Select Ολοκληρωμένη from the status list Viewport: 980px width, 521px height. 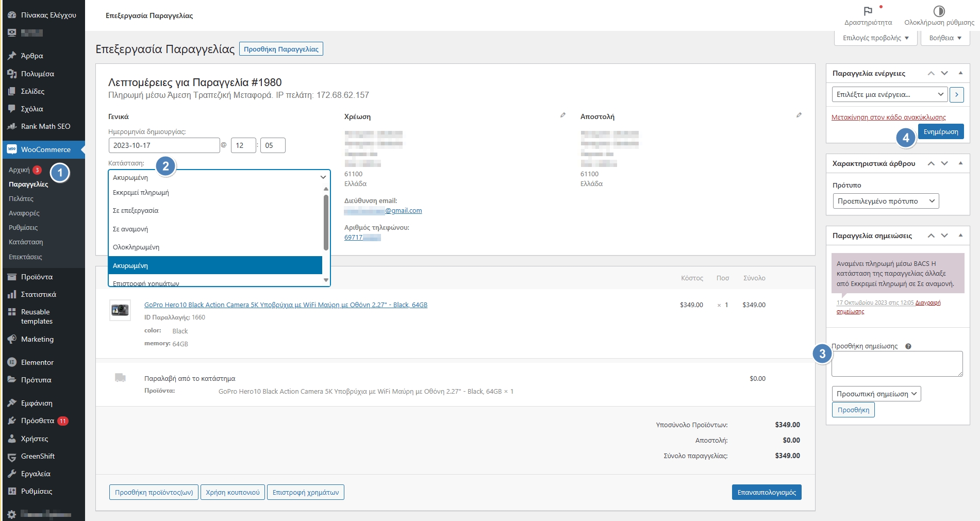tap(136, 247)
